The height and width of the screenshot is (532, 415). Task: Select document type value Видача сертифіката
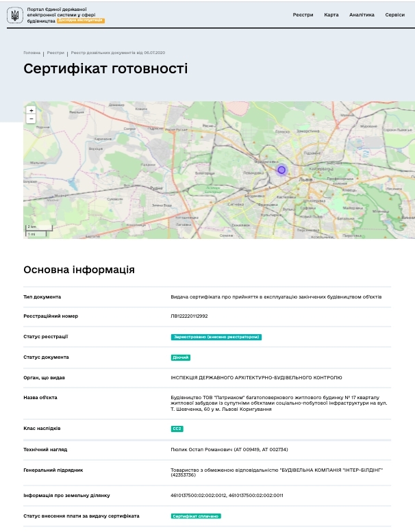pos(276,297)
